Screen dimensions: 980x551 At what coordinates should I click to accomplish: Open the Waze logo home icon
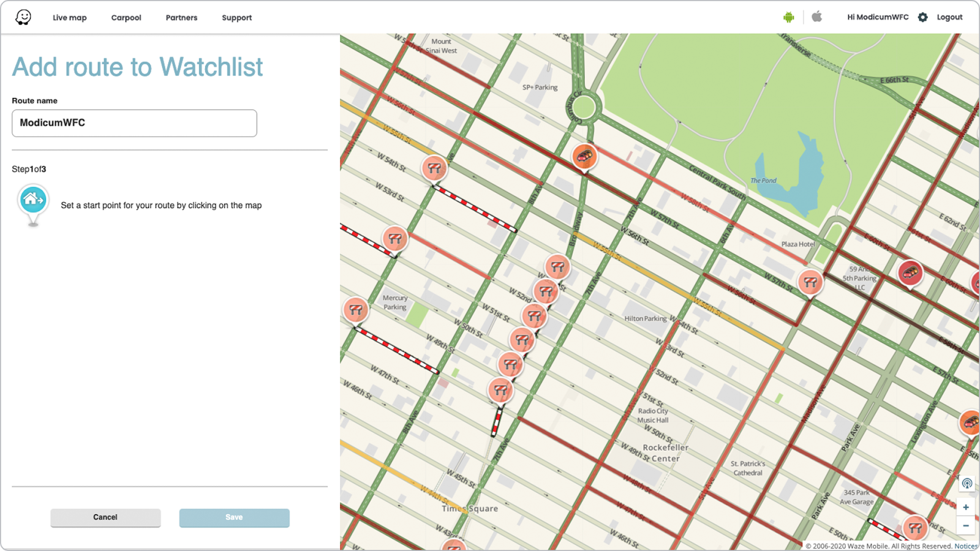point(23,17)
